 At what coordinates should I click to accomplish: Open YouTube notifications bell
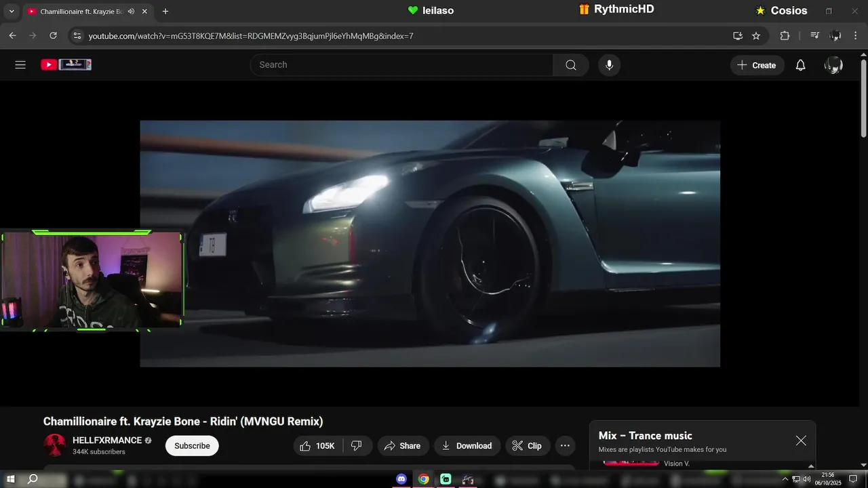coord(800,65)
